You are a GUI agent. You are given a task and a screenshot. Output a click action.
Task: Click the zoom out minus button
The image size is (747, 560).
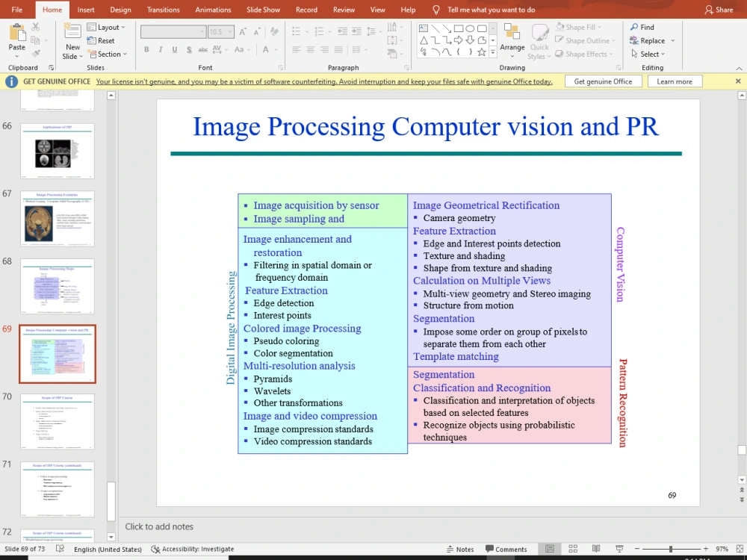click(x=637, y=549)
